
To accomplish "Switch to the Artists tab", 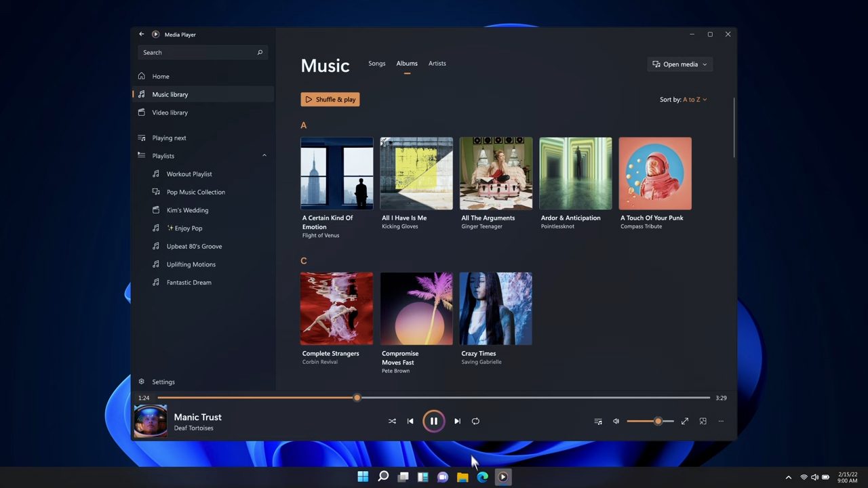I will [437, 63].
